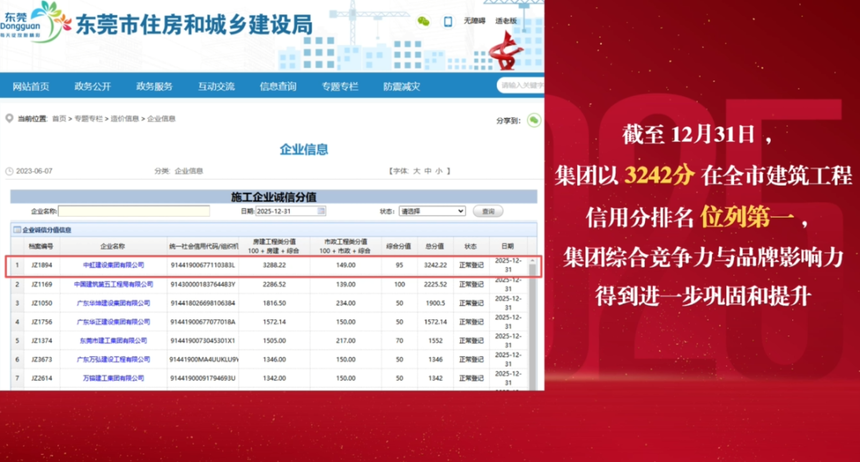Share to WeChat via 分享到 icon
This screenshot has height=462, width=860.
point(534,120)
